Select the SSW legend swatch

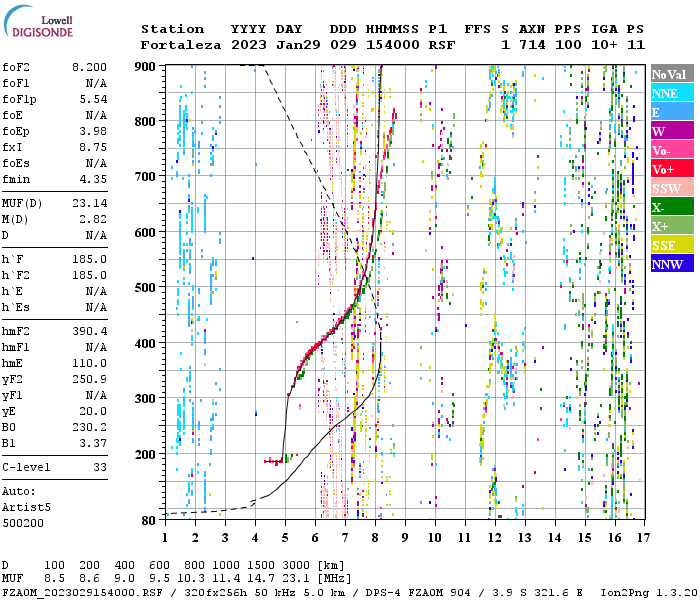pos(672,188)
